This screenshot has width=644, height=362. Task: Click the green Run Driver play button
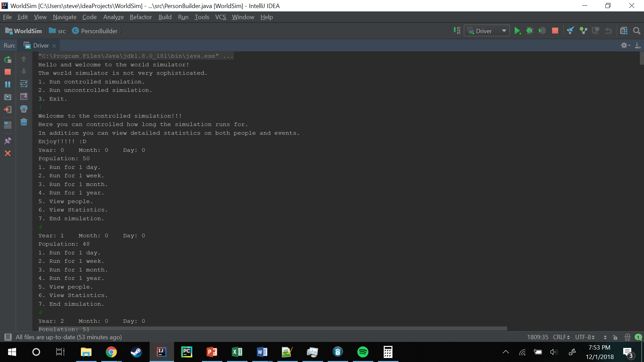click(x=517, y=31)
